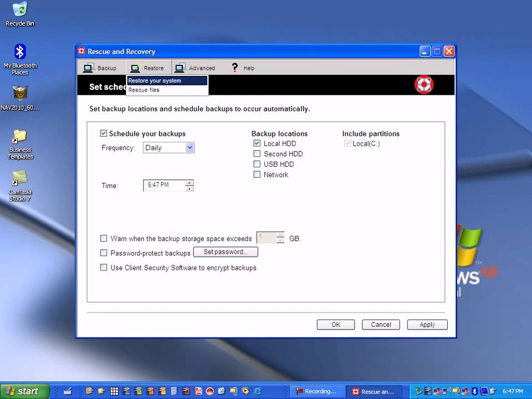Enable the Second HDD backup location
This screenshot has height=399, width=532.
[257, 154]
